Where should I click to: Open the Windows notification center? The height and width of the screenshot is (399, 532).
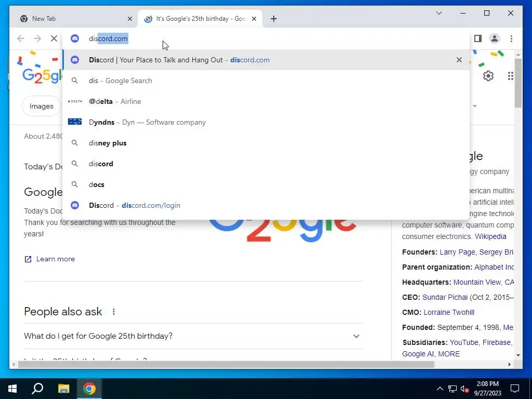click(x=515, y=389)
